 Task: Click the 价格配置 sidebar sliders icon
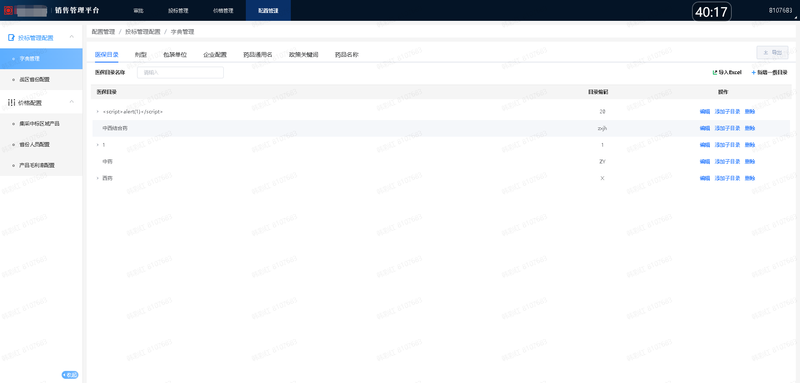click(x=12, y=103)
